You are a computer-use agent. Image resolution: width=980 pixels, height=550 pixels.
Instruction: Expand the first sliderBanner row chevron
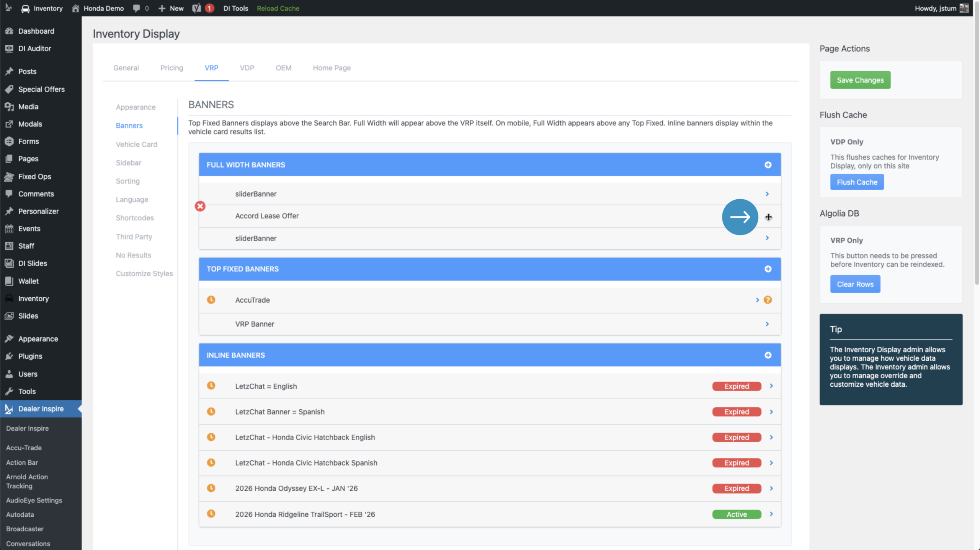(767, 194)
